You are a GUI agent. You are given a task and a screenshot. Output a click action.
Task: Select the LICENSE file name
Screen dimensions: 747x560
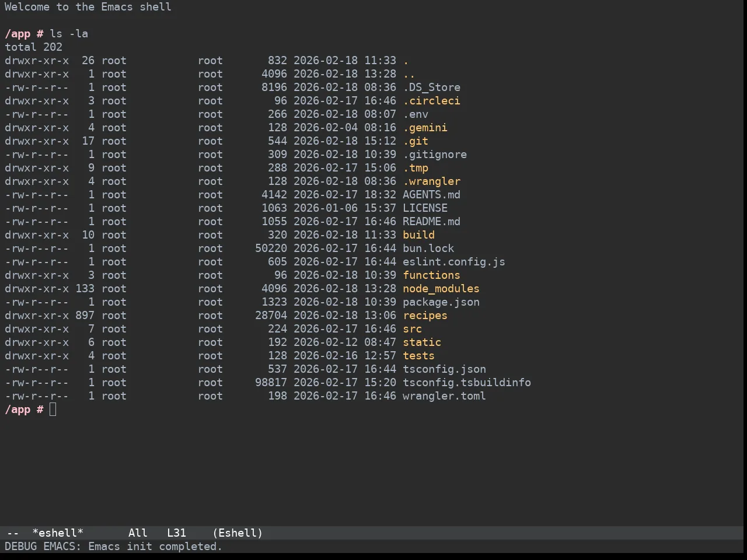pyautogui.click(x=425, y=208)
